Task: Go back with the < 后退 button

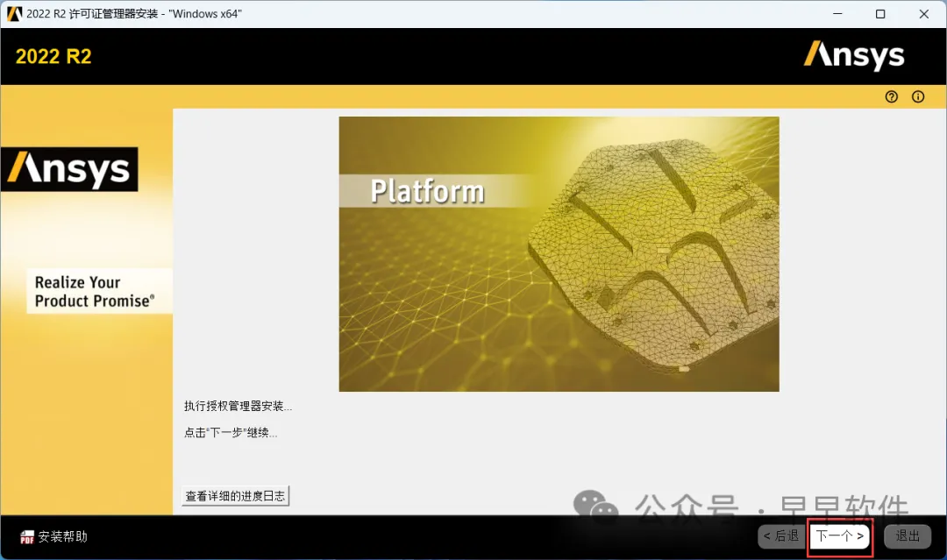Action: pos(780,535)
